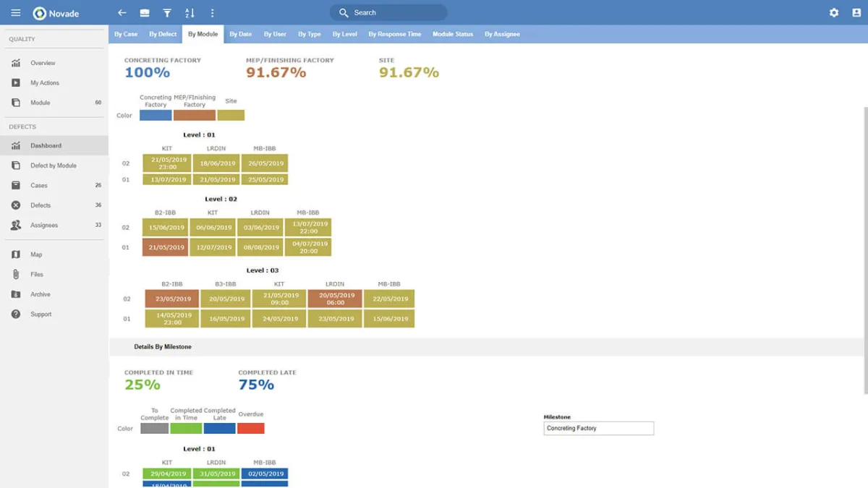Open the settings gear icon
The height and width of the screenshot is (488, 868).
[x=833, y=12]
